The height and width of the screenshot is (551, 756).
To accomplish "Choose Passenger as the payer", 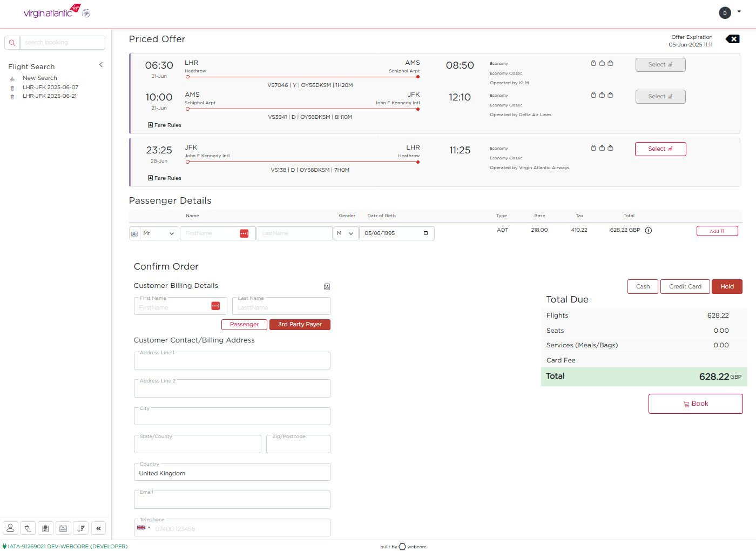I will (x=244, y=325).
